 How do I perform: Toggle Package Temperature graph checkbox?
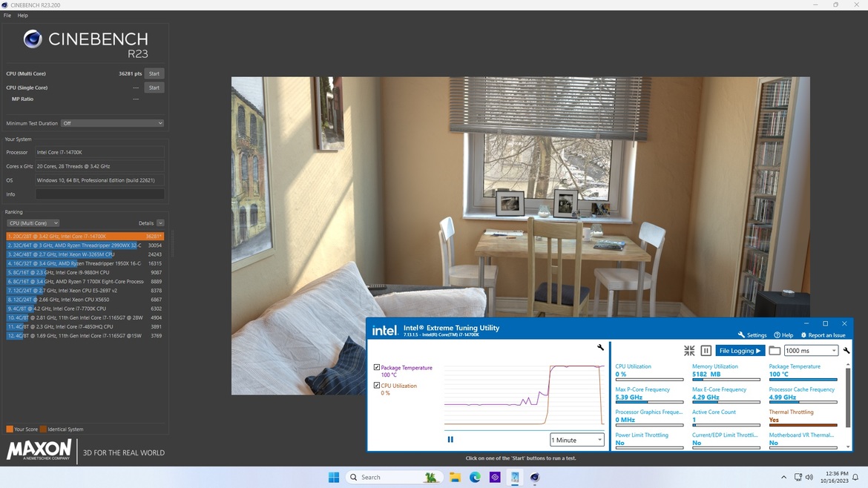click(377, 367)
